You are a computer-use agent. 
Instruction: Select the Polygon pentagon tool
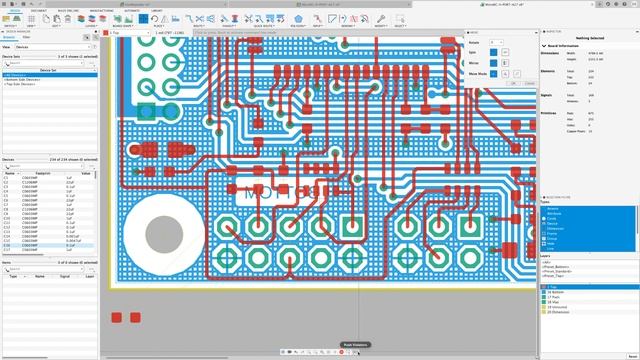point(298,19)
